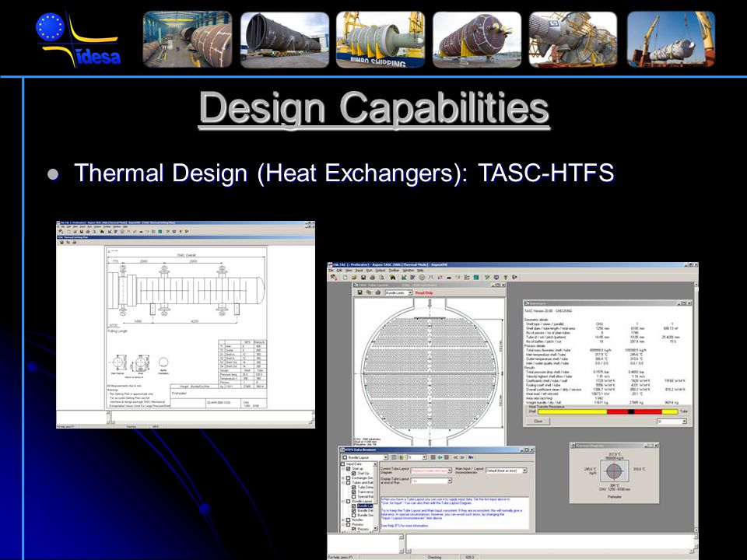Image resolution: width=747 pixels, height=560 pixels.
Task: Click save icon in Tube Layout sub-window toolbar
Action: [359, 292]
